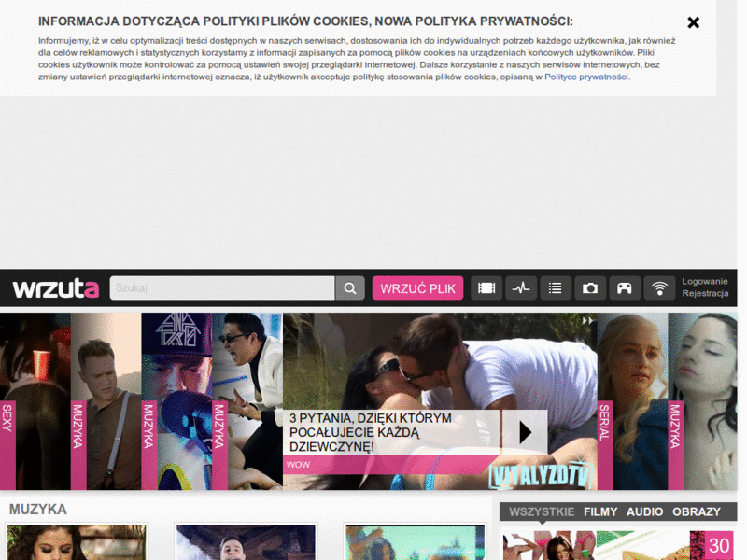Viewport: 747px width, 560px height.
Task: Open the camera images icon
Action: 590,288
